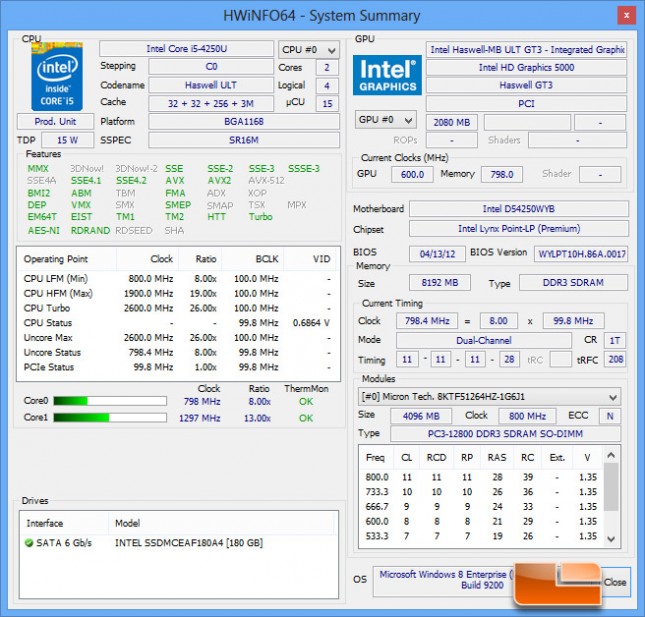Click the motherboard field Intel D54250WYB
This screenshot has width=645, height=617.
519,209
